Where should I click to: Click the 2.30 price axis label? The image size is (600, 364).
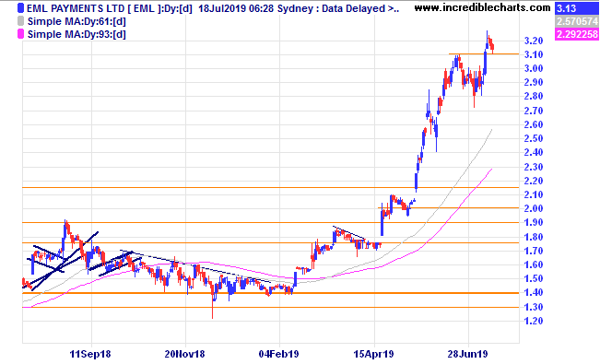pos(534,167)
